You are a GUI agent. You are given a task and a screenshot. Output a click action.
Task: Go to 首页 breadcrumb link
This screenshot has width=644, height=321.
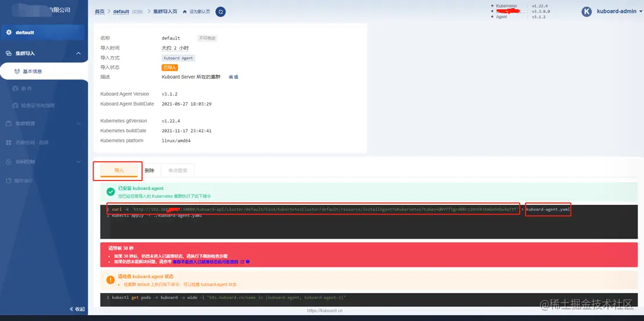click(99, 12)
